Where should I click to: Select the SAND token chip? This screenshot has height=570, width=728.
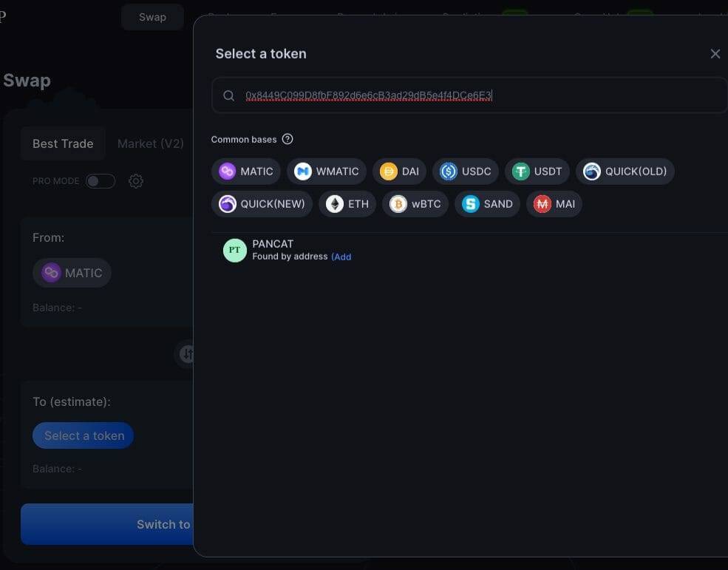coord(487,204)
